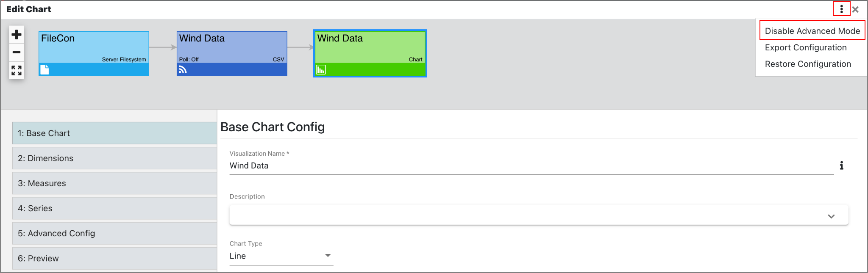Screen dimensions: 868x273
Task: Switch to the Preview step
Action: point(114,258)
